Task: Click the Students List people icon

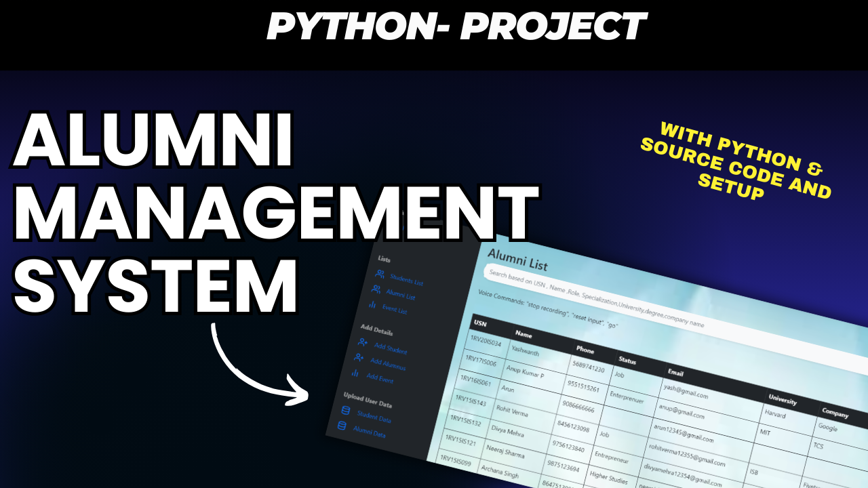Action: tap(380, 274)
